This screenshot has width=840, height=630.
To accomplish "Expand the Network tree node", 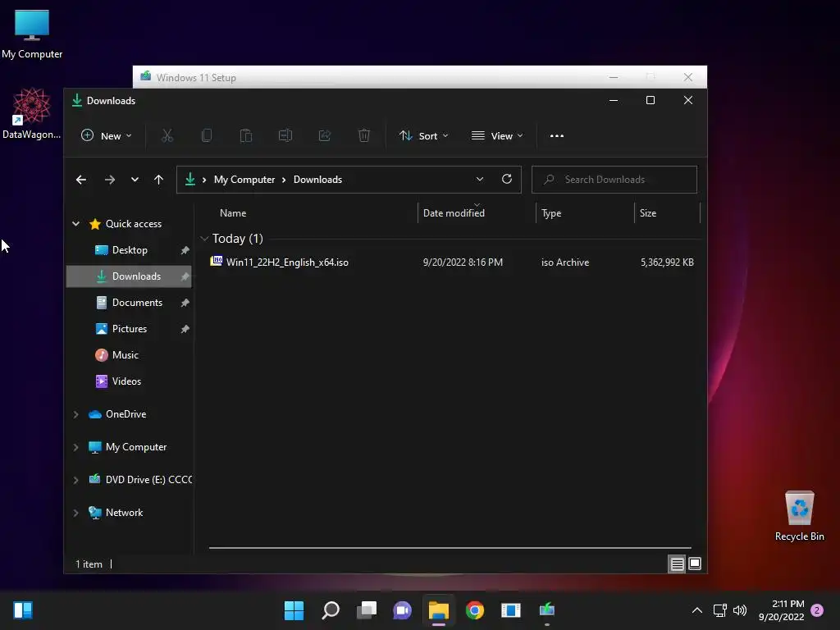I will tap(76, 513).
